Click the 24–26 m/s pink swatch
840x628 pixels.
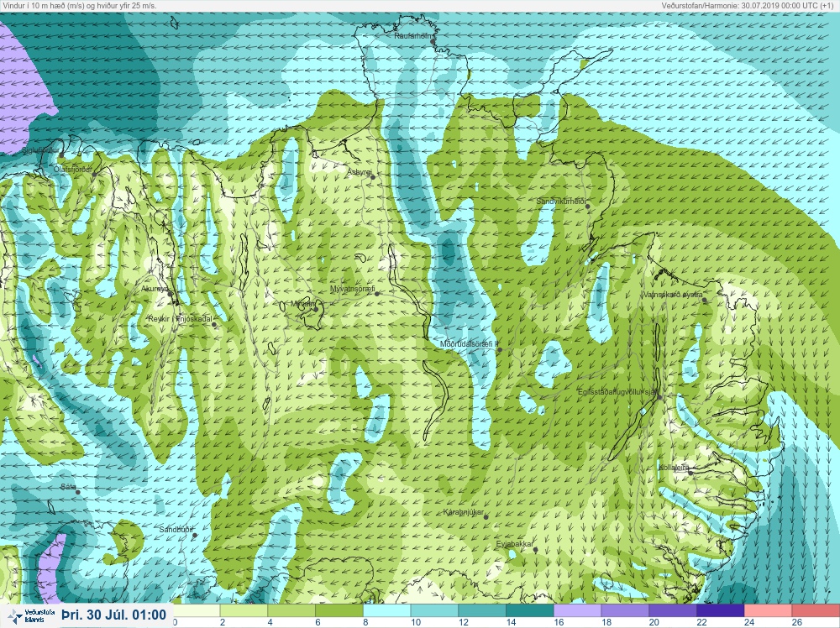pyautogui.click(x=769, y=610)
